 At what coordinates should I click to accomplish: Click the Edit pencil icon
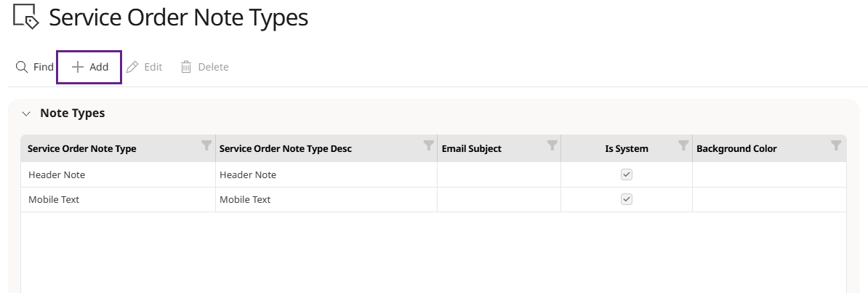[x=132, y=67]
